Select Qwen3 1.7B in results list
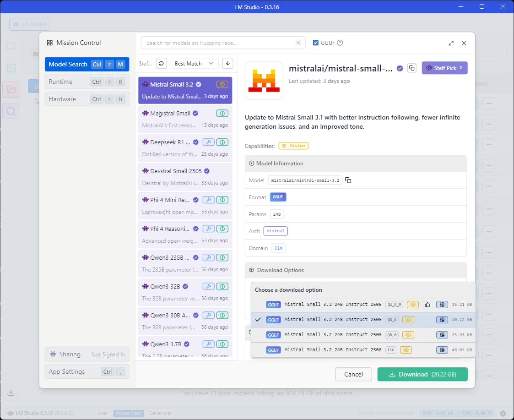The width and height of the screenshot is (514, 420). coord(185,347)
